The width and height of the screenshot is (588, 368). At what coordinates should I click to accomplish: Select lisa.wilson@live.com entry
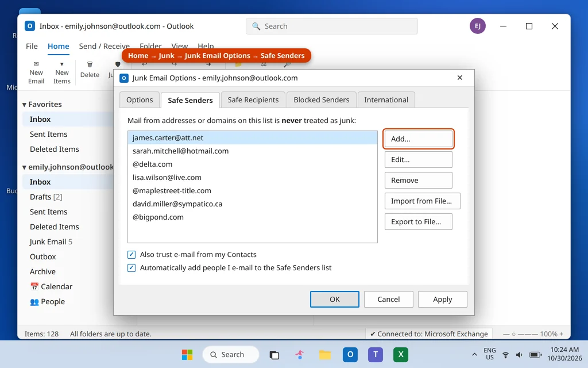click(x=253, y=177)
